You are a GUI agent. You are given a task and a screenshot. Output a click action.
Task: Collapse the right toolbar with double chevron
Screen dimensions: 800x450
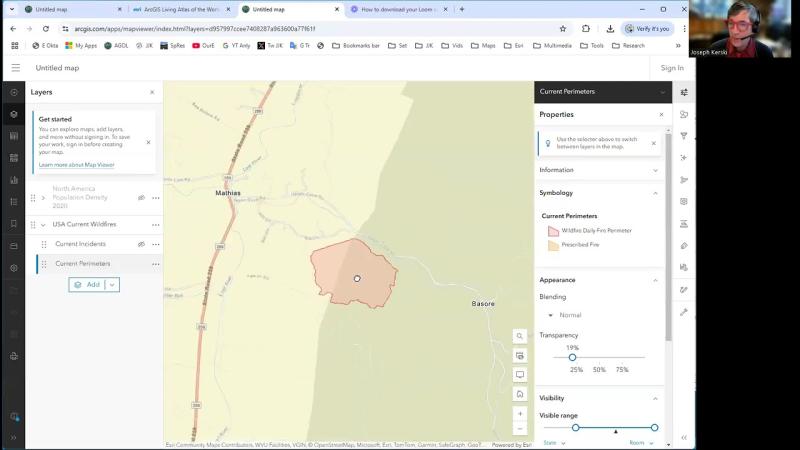(684, 437)
